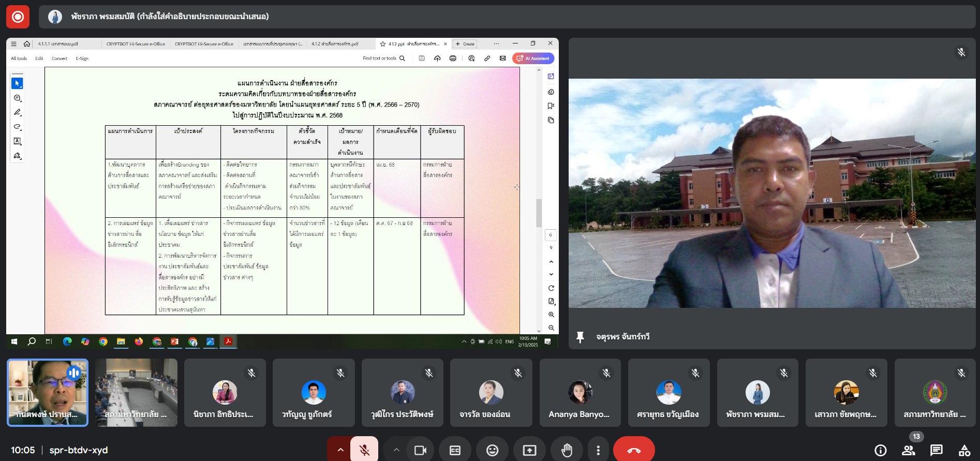Image resolution: width=980 pixels, height=461 pixels.
Task: Leave the call with red hang-up button
Action: click(633, 450)
